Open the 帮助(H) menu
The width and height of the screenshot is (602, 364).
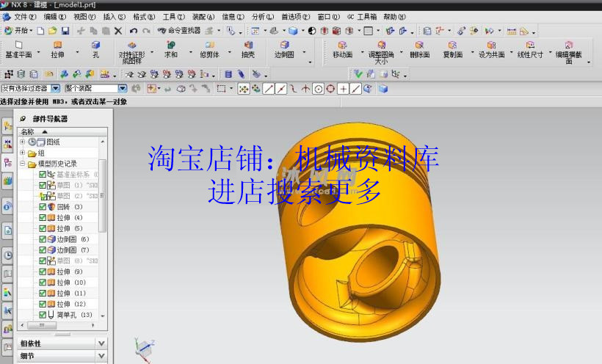click(x=394, y=17)
